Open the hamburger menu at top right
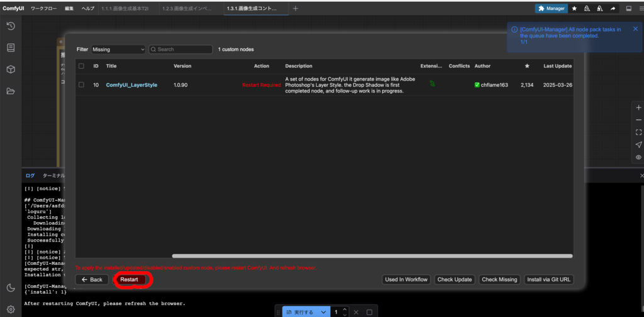 point(641,8)
